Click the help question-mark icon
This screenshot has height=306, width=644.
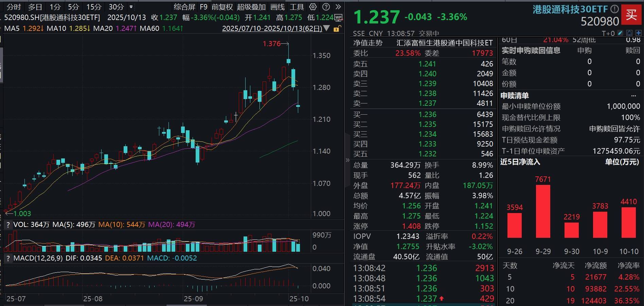click(326, 7)
